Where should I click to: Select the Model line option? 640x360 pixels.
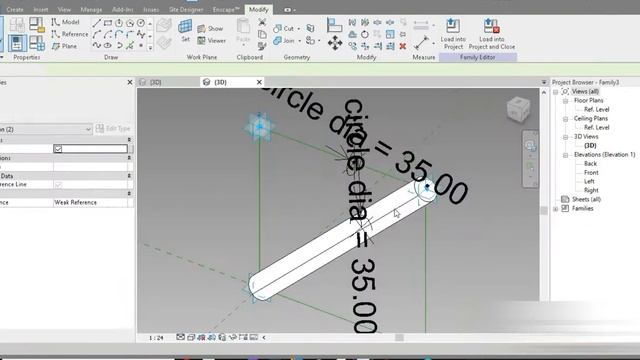click(x=65, y=22)
